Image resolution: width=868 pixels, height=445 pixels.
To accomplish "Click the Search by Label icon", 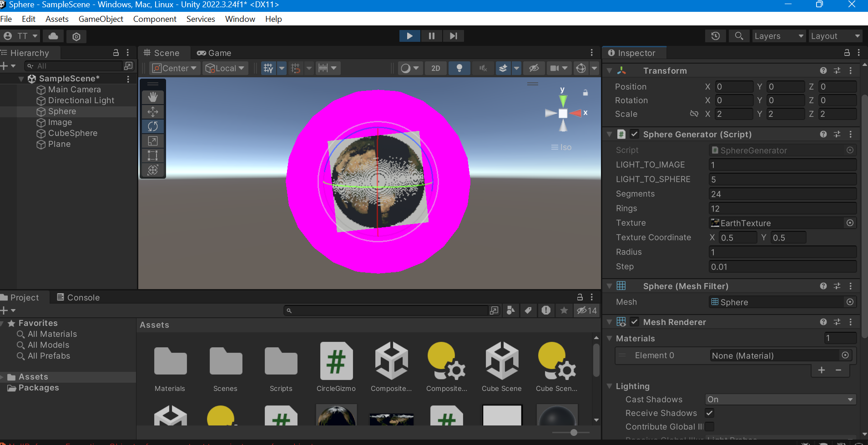I will (x=528, y=310).
